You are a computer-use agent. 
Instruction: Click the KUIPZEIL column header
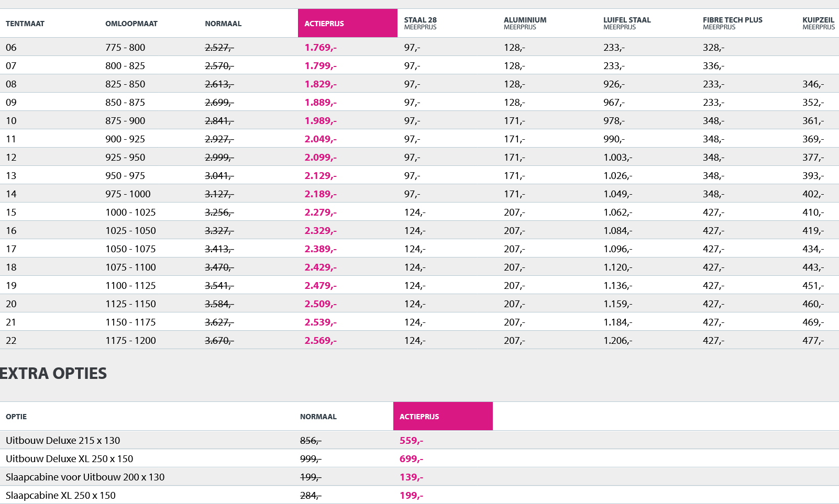point(818,23)
